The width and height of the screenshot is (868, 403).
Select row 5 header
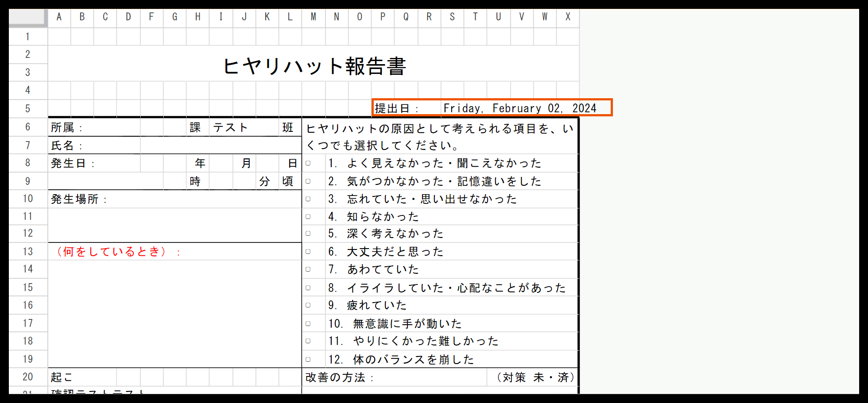click(x=27, y=108)
